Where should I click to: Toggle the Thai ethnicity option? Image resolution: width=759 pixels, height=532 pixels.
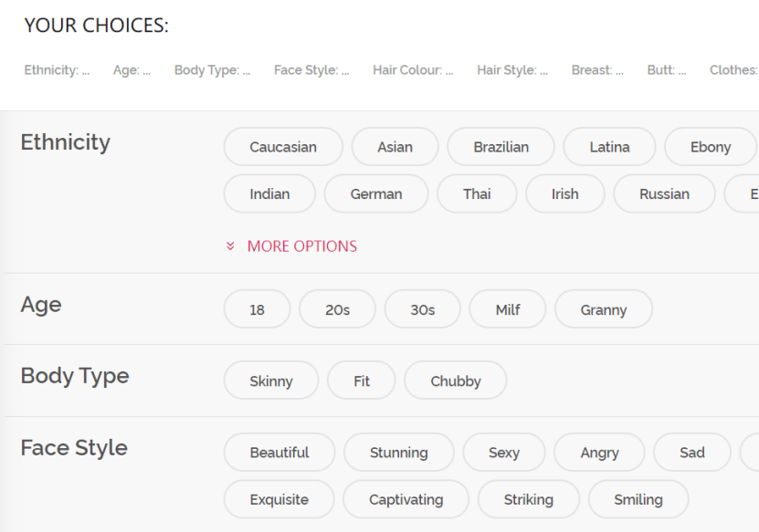coord(477,193)
